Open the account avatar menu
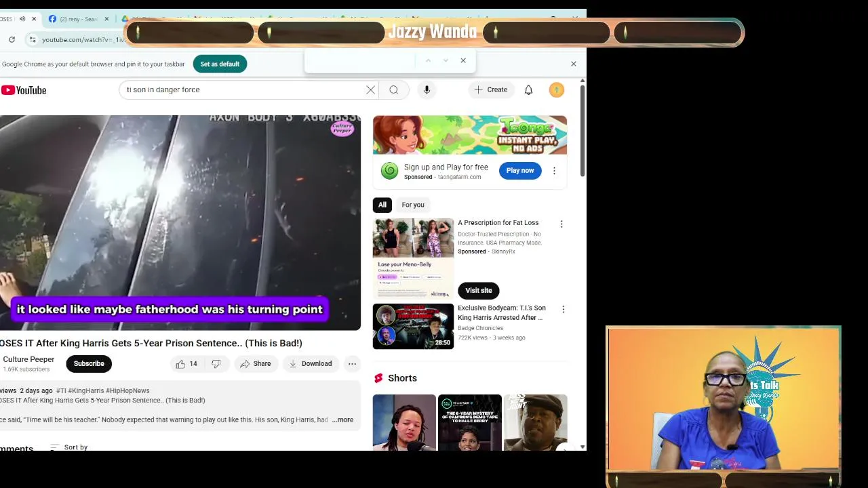 point(556,89)
